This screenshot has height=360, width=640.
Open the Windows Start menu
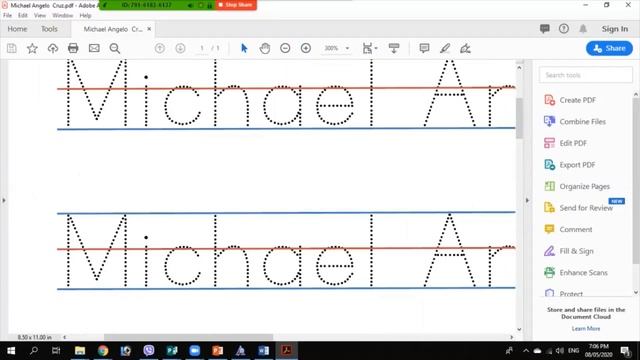tap(11, 351)
